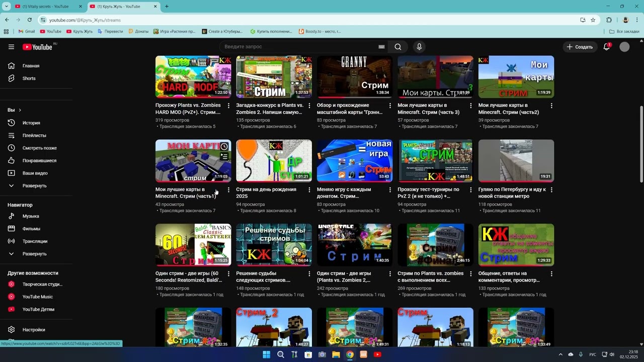Add hovered video to Watch later via clock icon
Viewport: 644px width, 362px height.
coord(224,147)
